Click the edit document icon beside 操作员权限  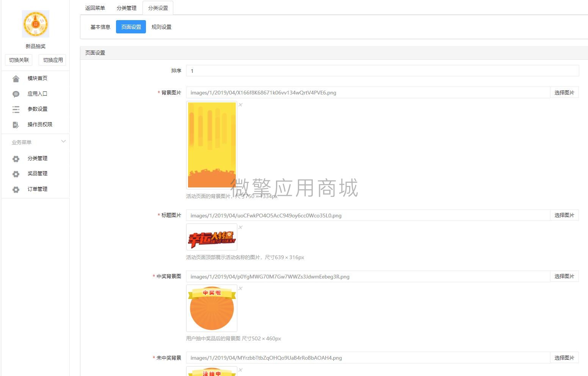pyautogui.click(x=16, y=125)
